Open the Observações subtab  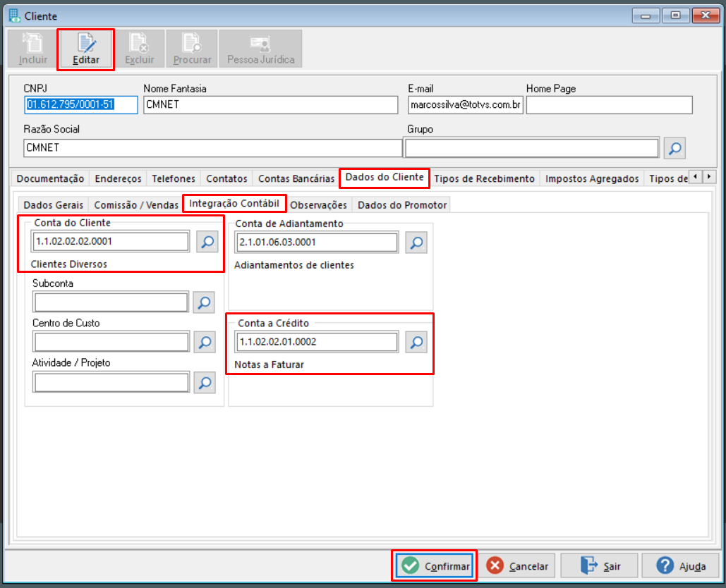pyautogui.click(x=319, y=205)
